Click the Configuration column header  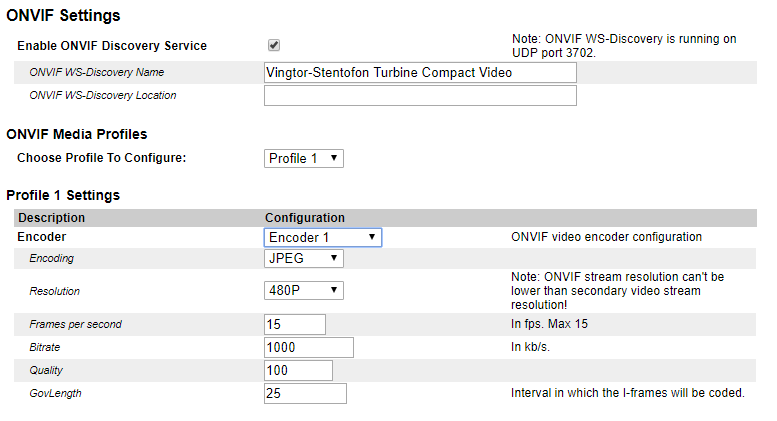[304, 217]
